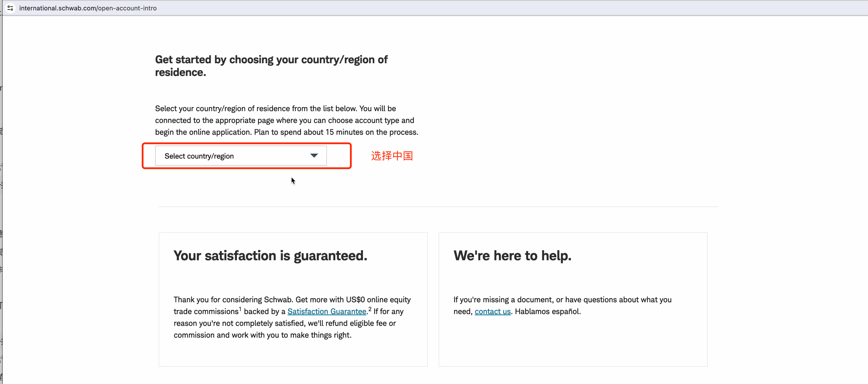Click footnote superscript 1 after trade commissions

pyautogui.click(x=240, y=309)
